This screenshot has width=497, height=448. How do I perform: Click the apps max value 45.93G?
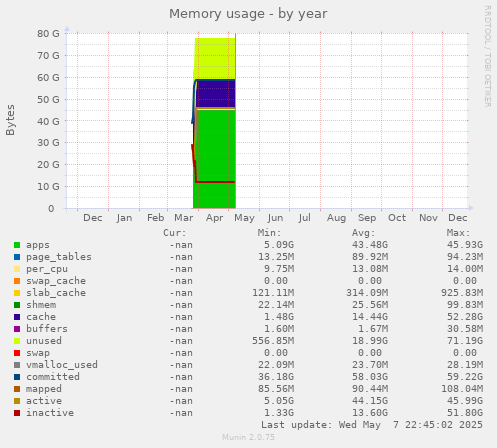465,245
